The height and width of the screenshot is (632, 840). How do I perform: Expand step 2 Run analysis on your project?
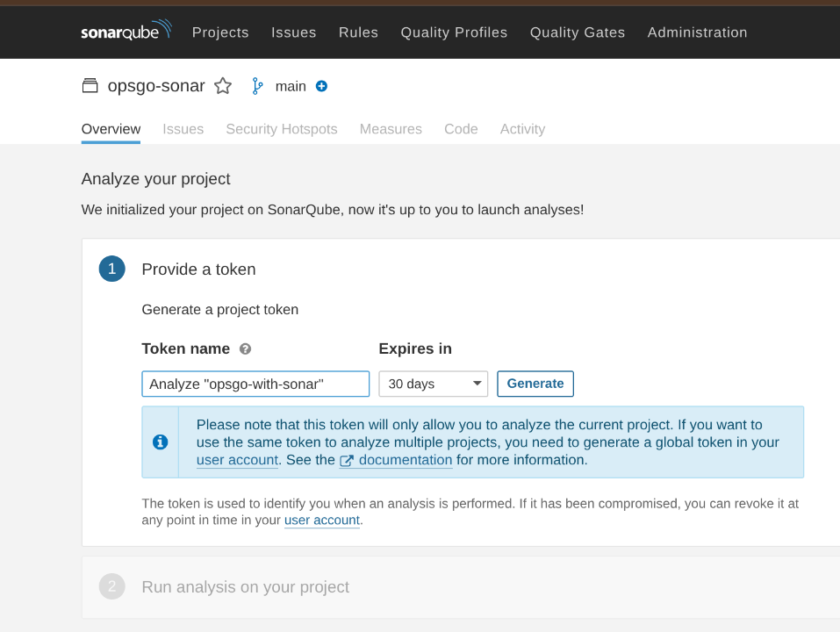pyautogui.click(x=246, y=587)
